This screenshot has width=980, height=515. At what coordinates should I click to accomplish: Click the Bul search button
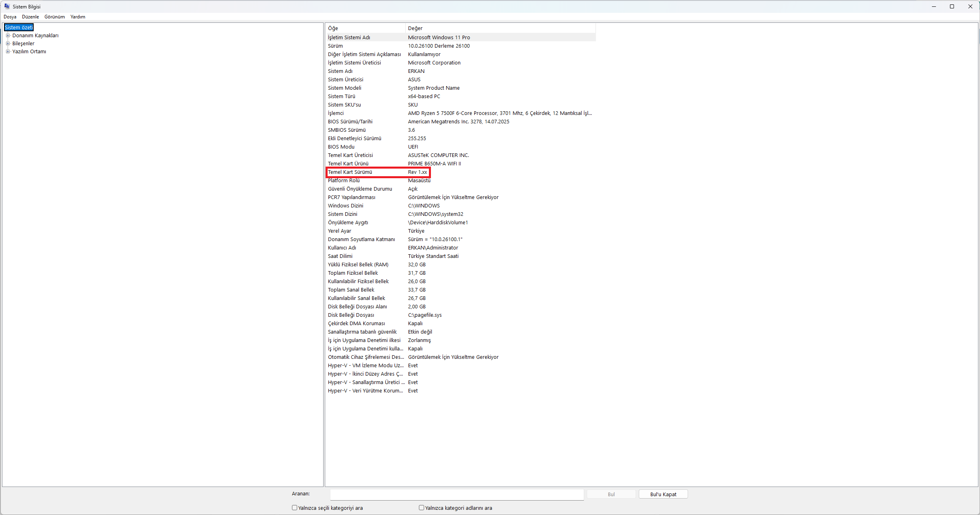tap(611, 495)
